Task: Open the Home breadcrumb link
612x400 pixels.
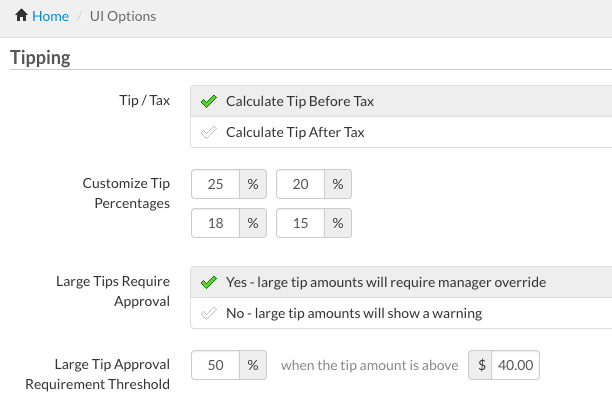Action: click(x=50, y=16)
